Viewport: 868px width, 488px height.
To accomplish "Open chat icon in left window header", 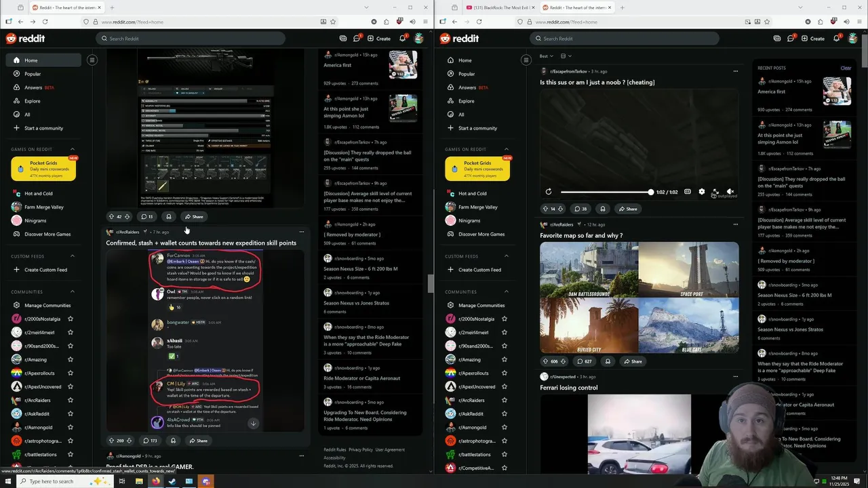I will click(x=356, y=39).
